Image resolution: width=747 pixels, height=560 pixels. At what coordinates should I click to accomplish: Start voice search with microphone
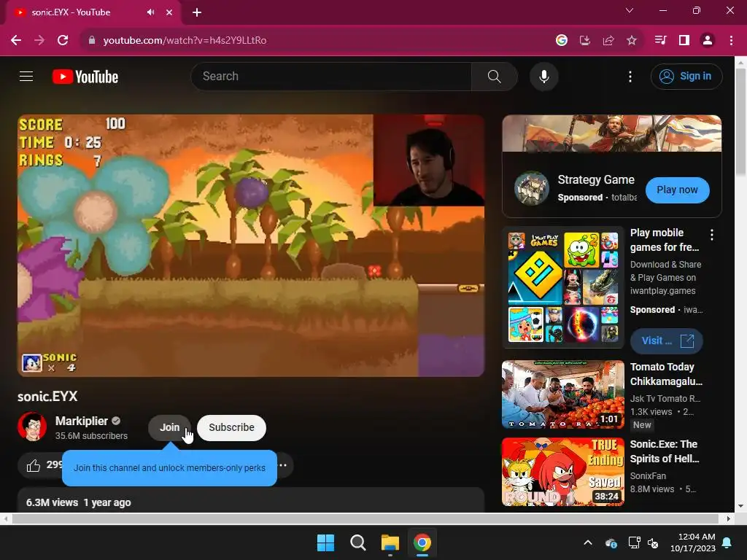coord(543,76)
